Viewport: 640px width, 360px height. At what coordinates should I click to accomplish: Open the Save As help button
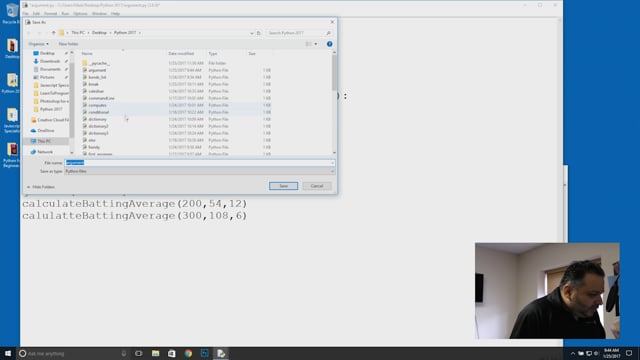pyautogui.click(x=329, y=44)
